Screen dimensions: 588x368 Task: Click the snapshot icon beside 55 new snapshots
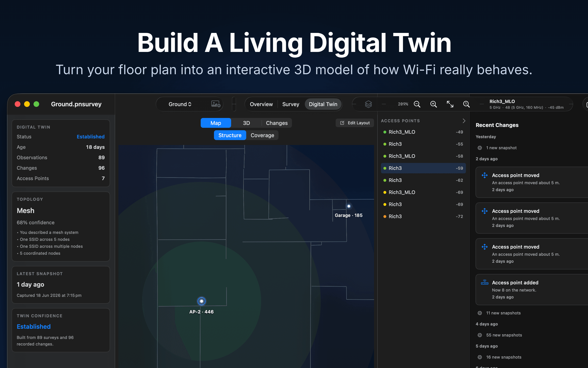(x=480, y=335)
